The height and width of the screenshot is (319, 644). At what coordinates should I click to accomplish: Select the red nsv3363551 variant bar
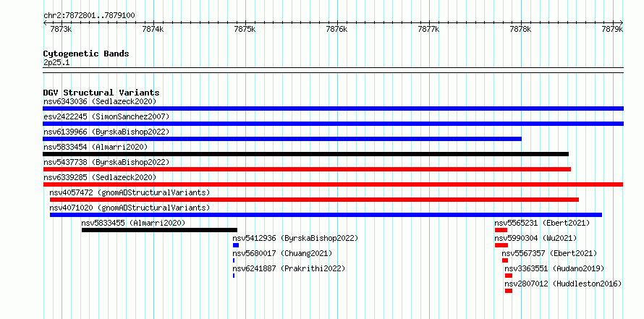pos(509,276)
